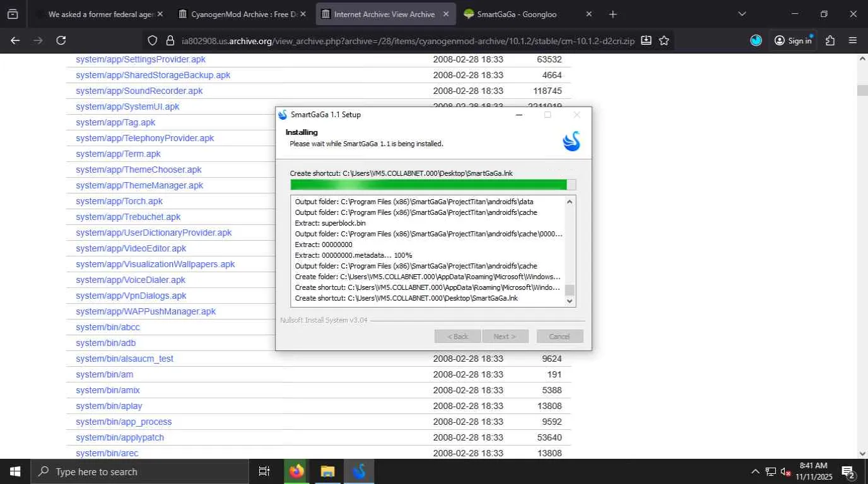Viewport: 868px width, 484px height.
Task: Show hidden tray icons with the chevron
Action: [x=755, y=471]
